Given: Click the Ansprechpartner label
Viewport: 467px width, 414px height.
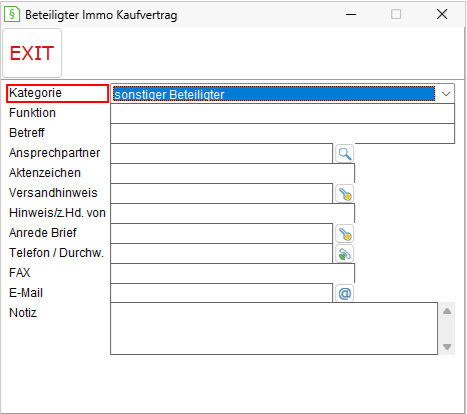Looking at the screenshot, I should click(54, 153).
